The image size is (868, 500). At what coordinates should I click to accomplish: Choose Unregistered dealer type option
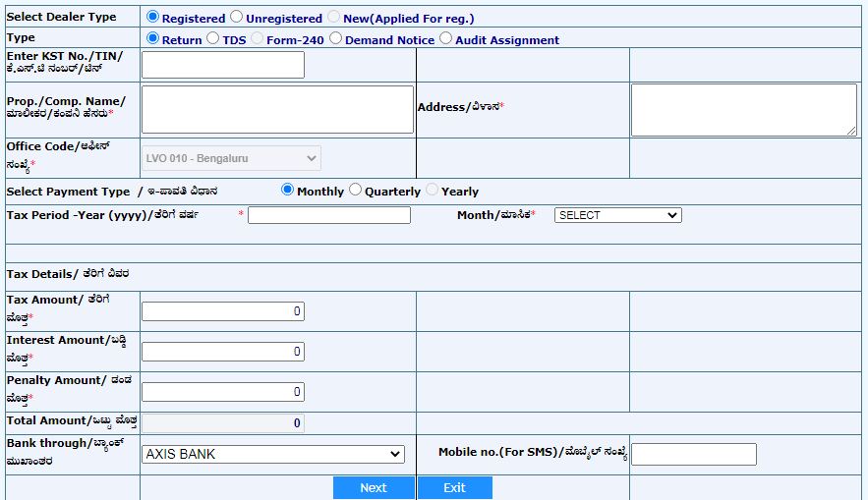(x=236, y=17)
